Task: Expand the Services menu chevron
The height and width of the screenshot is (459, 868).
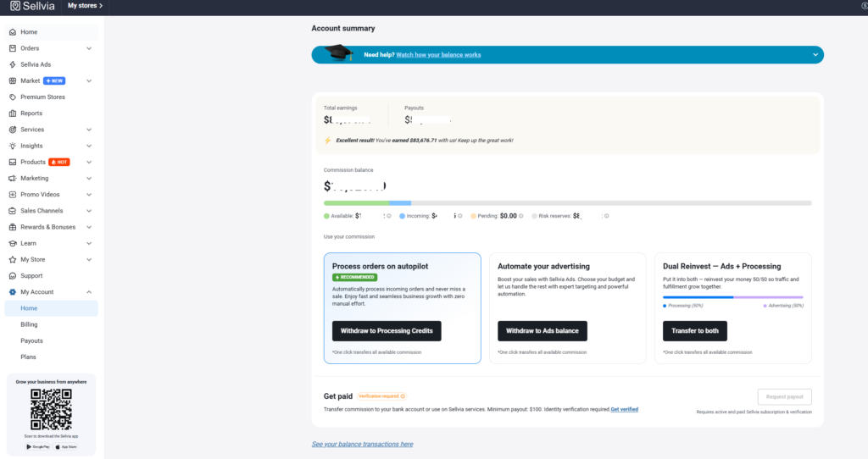Action: (x=89, y=130)
